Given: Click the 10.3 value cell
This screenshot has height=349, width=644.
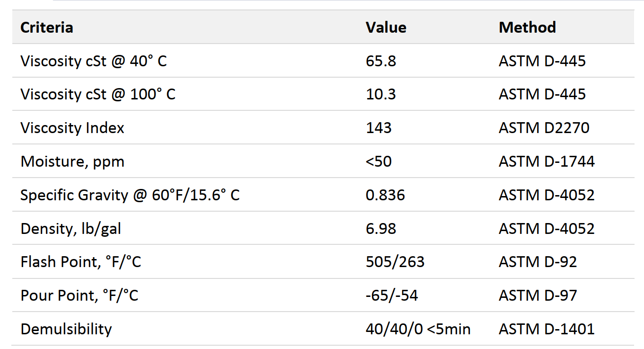Looking at the screenshot, I should (x=380, y=94).
